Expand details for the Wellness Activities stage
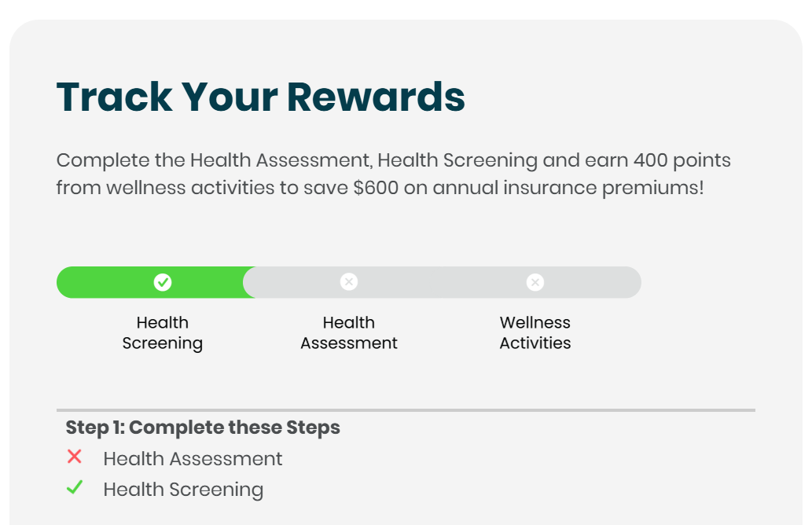The image size is (812, 525). point(535,332)
